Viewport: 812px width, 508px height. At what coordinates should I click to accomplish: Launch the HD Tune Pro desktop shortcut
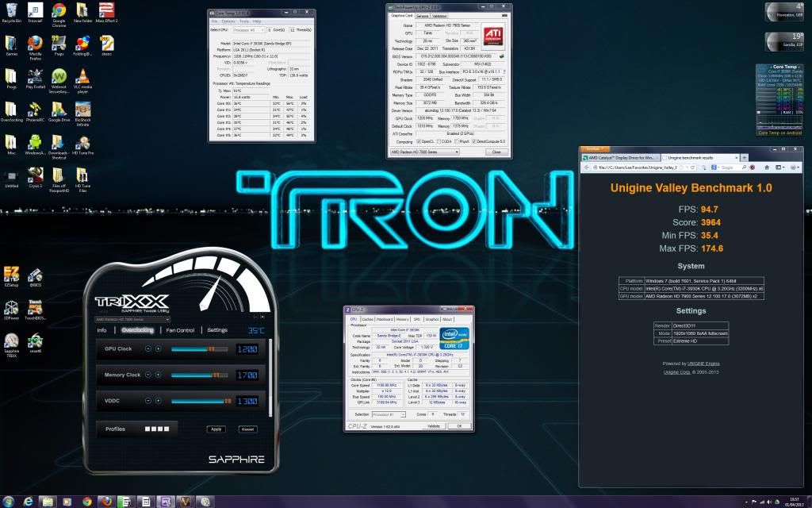pos(82,145)
